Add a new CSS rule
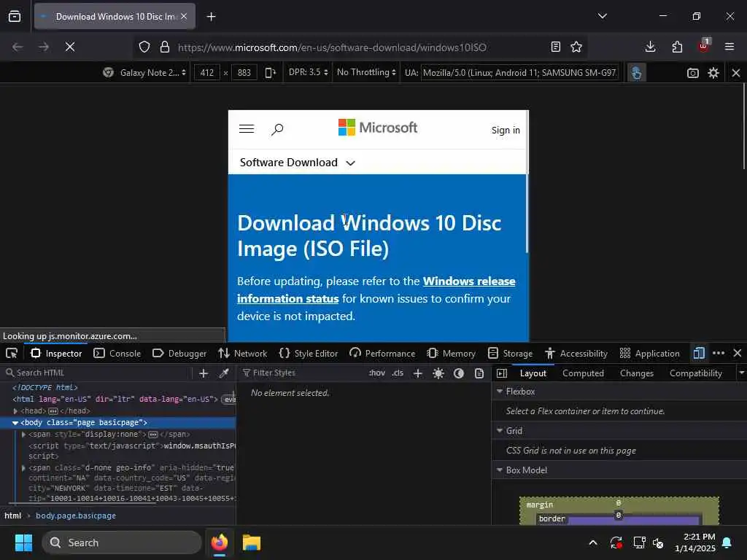747x560 pixels. pyautogui.click(x=418, y=373)
